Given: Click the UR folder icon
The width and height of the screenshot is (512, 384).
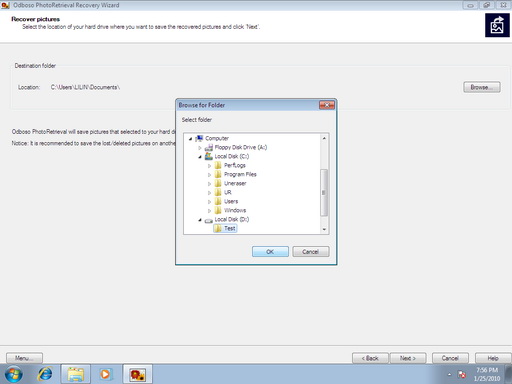Looking at the screenshot, I should (x=218, y=192).
